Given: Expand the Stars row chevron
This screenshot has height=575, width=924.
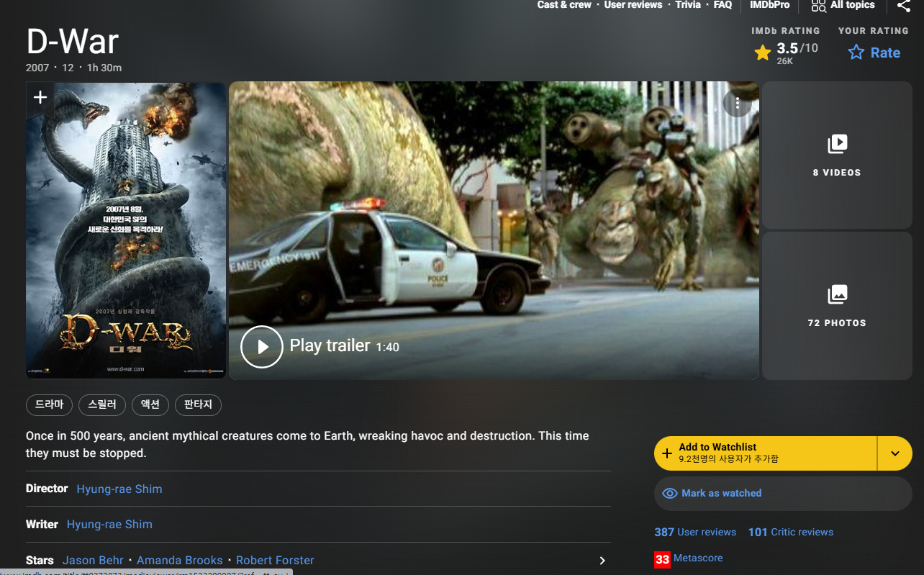Looking at the screenshot, I should pyautogui.click(x=602, y=561).
